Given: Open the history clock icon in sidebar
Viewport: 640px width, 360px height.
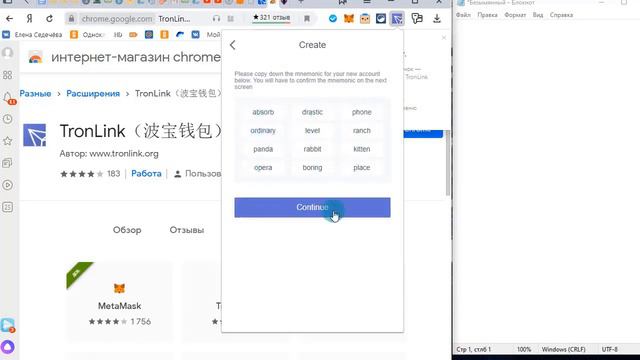Looking at the screenshot, I should pos(7,119).
